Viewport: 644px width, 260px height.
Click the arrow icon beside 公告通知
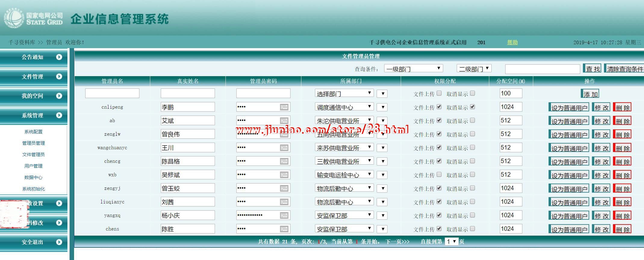click(59, 57)
